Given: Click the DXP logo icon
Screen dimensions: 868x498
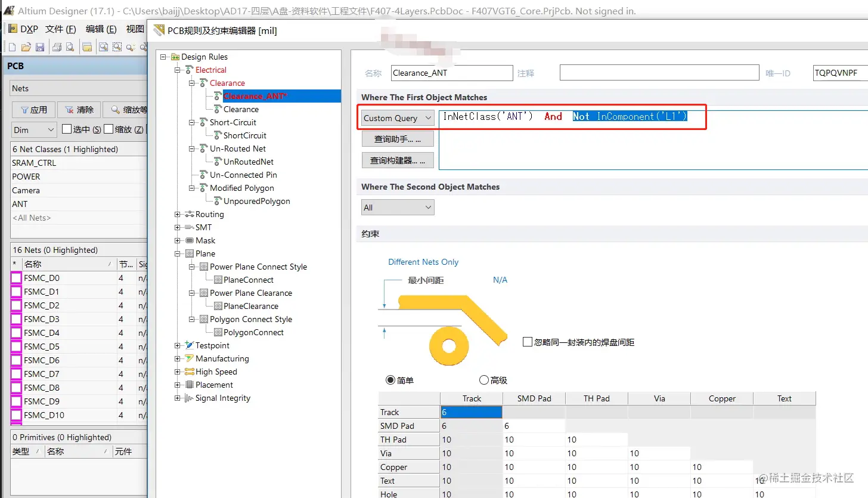Looking at the screenshot, I should pos(13,29).
